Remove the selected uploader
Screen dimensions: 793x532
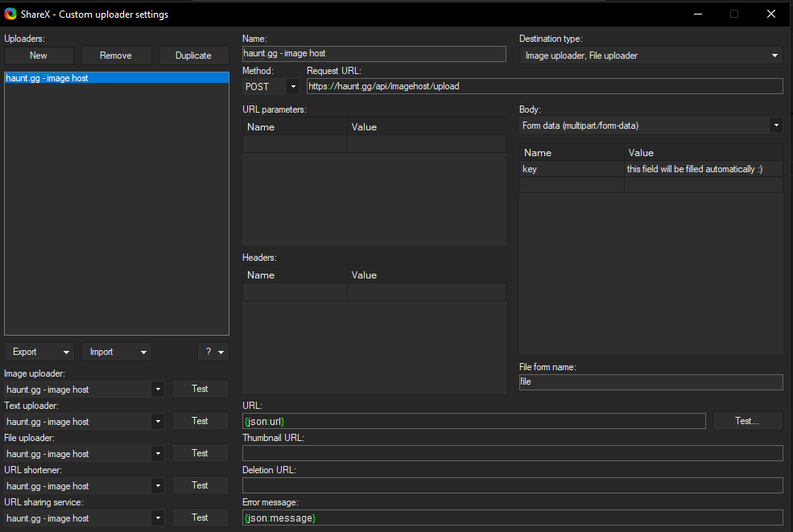pyautogui.click(x=116, y=56)
